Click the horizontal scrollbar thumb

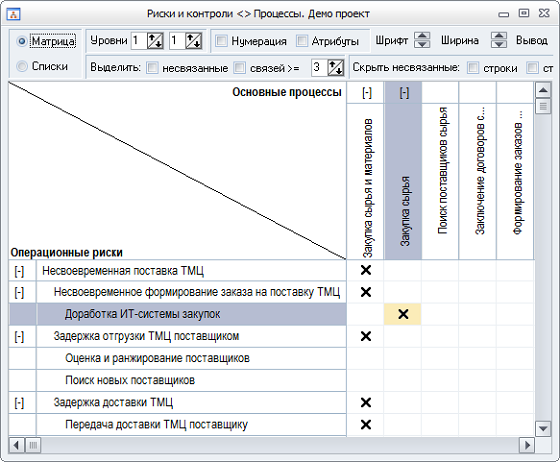(33, 445)
